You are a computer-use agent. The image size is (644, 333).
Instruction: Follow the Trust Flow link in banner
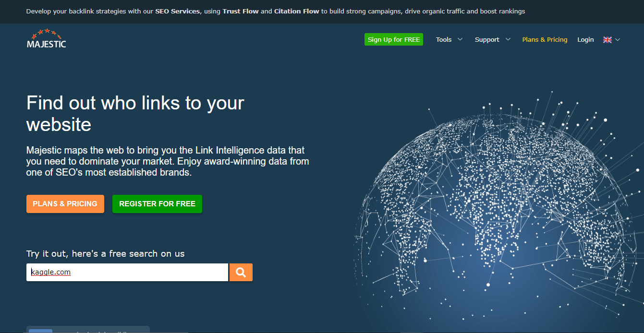click(241, 11)
